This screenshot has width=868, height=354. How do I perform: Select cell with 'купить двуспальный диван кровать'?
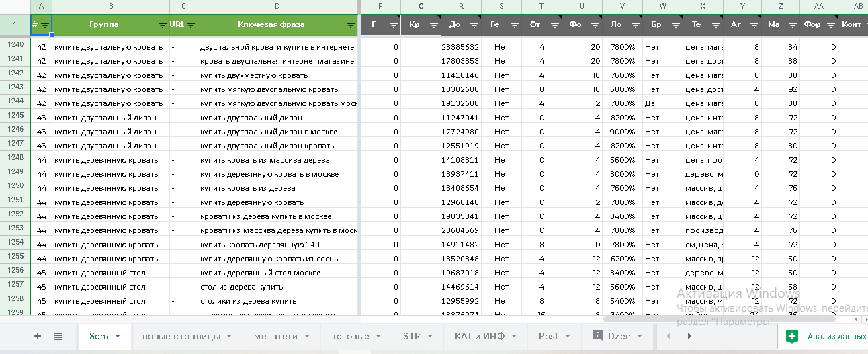278,146
